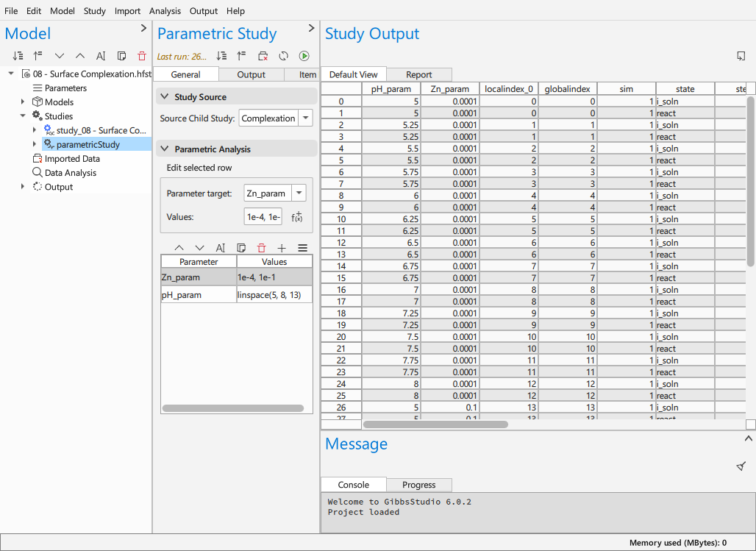Screen dimensions: 756x551
Task: Click Rename icon in Model toolbar
Action: tap(101, 56)
